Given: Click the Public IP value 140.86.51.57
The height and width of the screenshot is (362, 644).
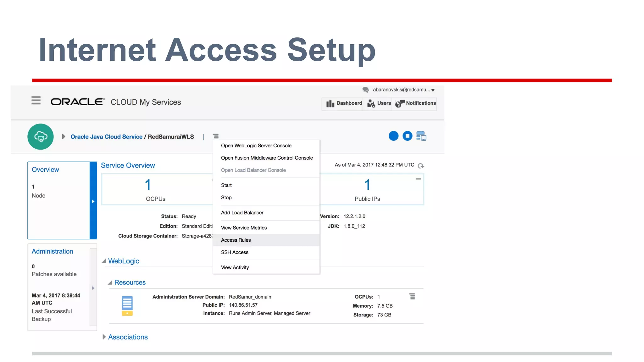Looking at the screenshot, I should (x=243, y=305).
